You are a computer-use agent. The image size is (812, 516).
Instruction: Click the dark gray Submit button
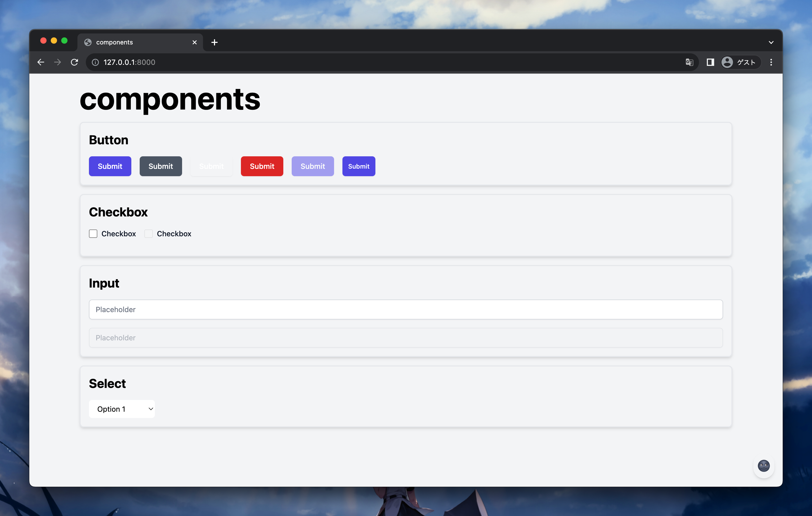(161, 166)
